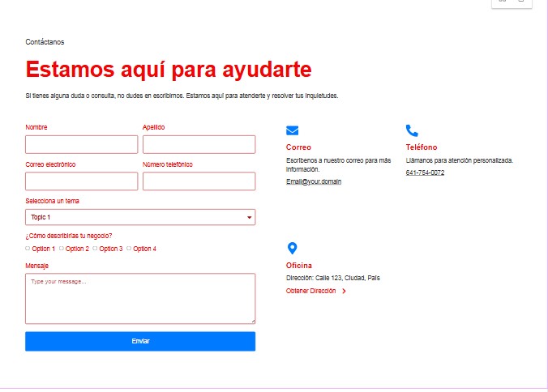The height and width of the screenshot is (392, 548).
Task: Open the Email@your.domain link
Action: [x=314, y=181]
